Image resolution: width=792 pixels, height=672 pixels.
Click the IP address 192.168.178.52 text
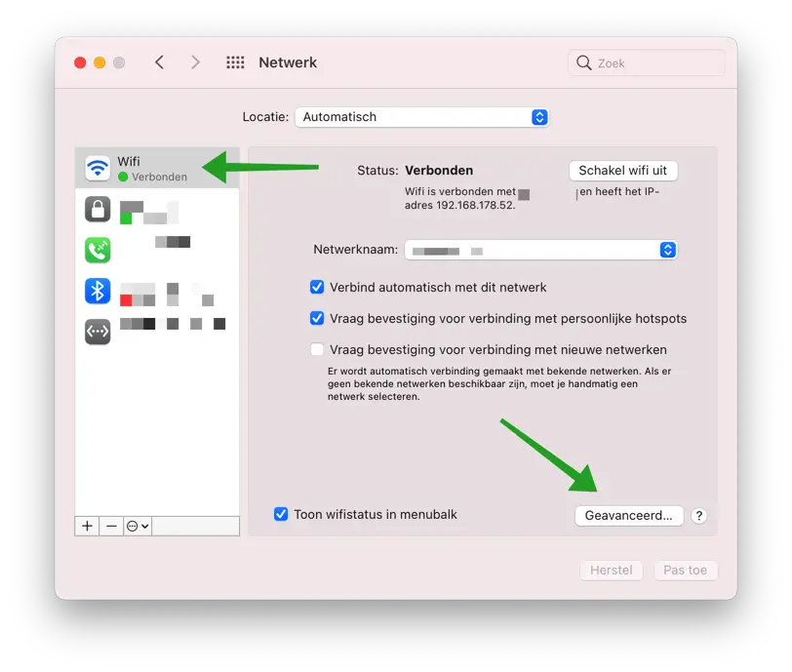pyautogui.click(x=475, y=205)
